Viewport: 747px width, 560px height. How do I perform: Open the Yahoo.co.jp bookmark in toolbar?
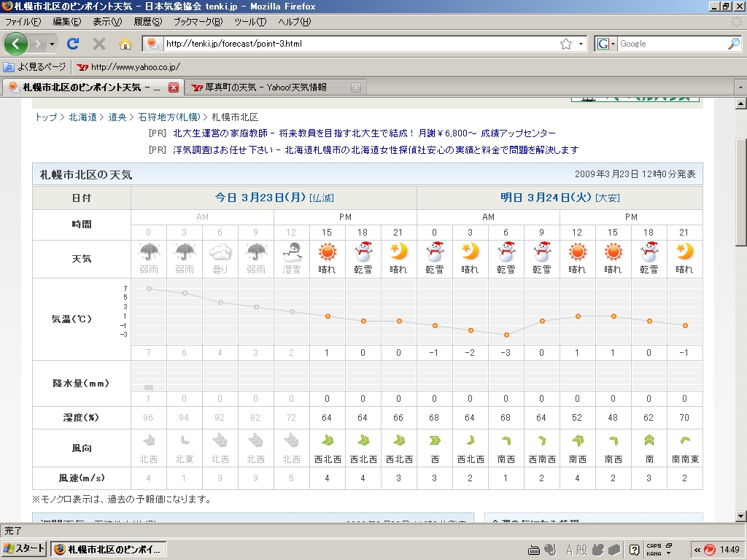tap(128, 66)
